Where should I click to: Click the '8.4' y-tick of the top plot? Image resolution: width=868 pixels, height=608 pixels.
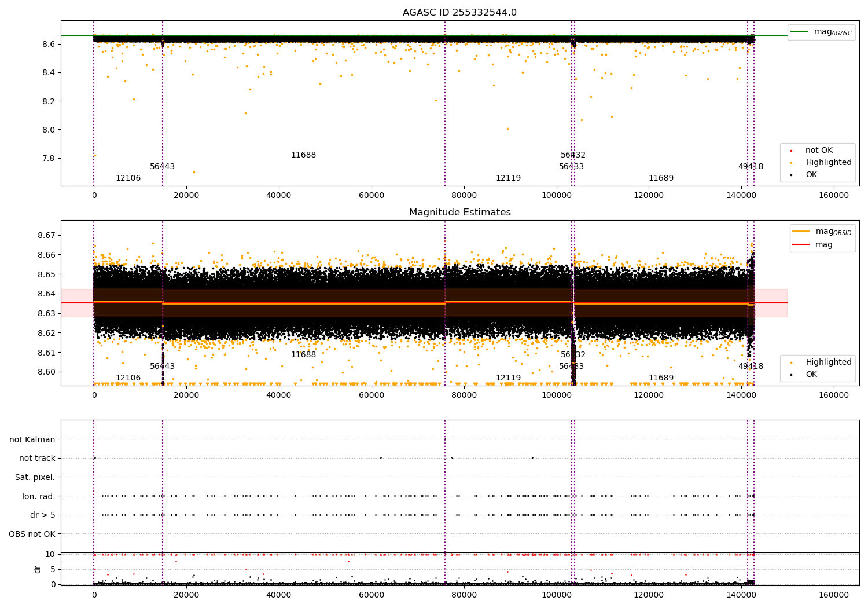point(49,72)
